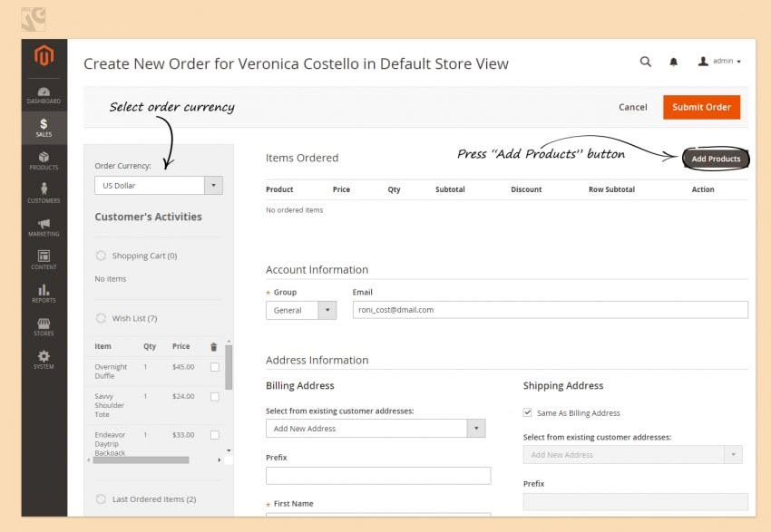The height and width of the screenshot is (532, 771).
Task: Click the Action column header
Action: click(x=703, y=189)
